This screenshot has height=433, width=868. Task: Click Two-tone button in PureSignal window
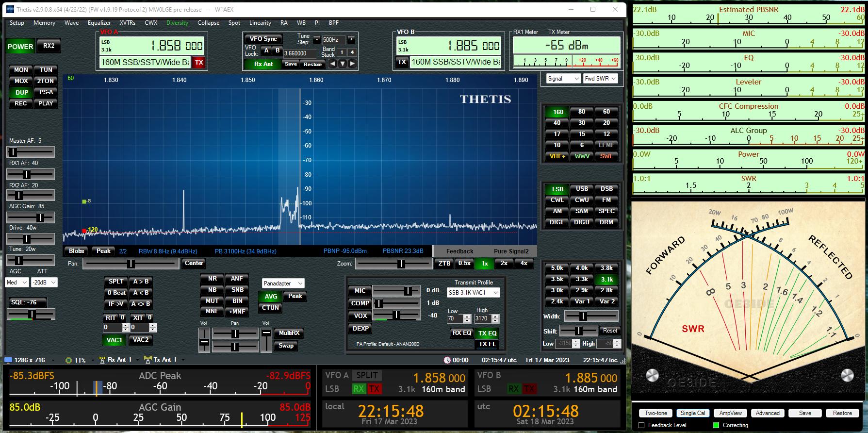click(656, 413)
